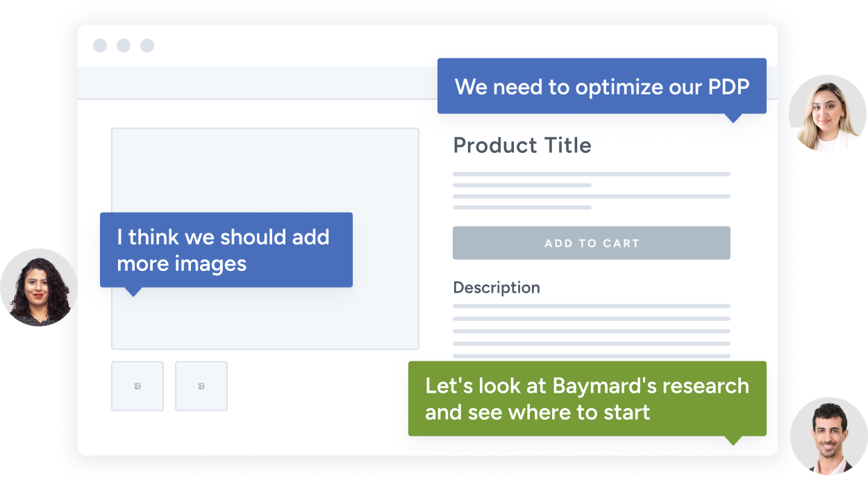Click the blonde woman's avatar photo
This screenshot has width=868, height=485.
coord(828,113)
